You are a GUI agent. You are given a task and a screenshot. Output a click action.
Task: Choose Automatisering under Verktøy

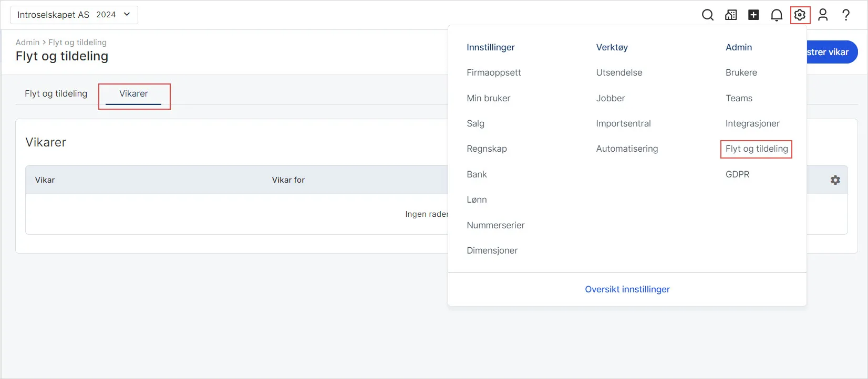(x=627, y=149)
